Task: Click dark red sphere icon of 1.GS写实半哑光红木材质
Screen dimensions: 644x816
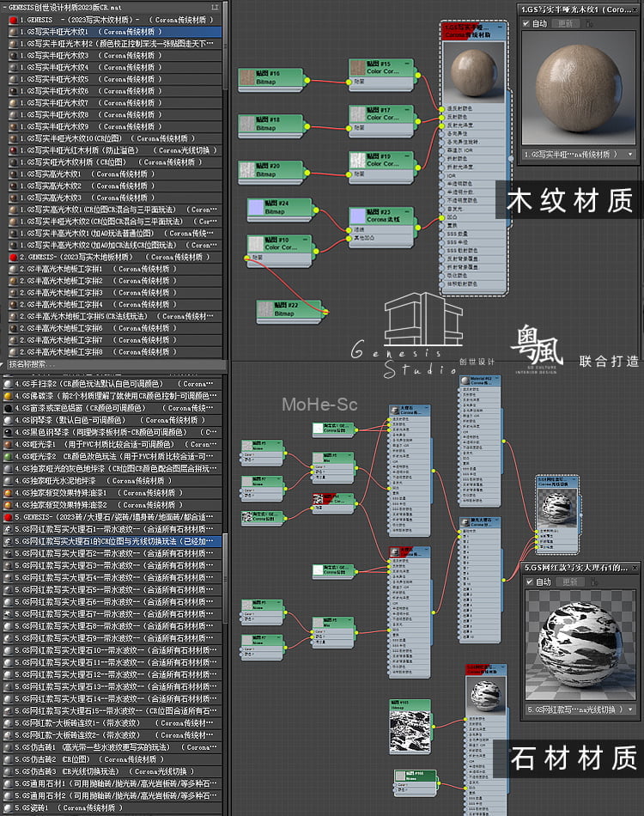Action: coord(13,150)
